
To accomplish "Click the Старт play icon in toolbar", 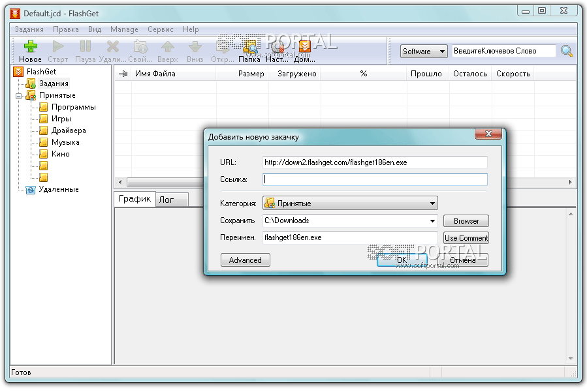I will coord(58,46).
